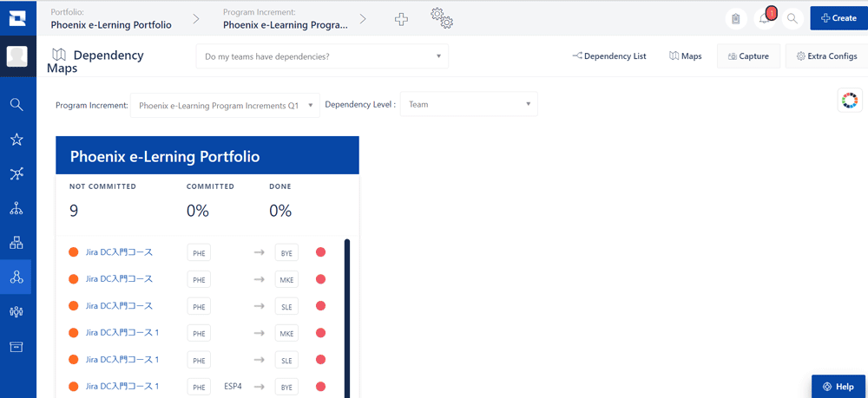Screen dimensions: 868x398
Task: Click the MKE team tag in second row
Action: (286, 279)
